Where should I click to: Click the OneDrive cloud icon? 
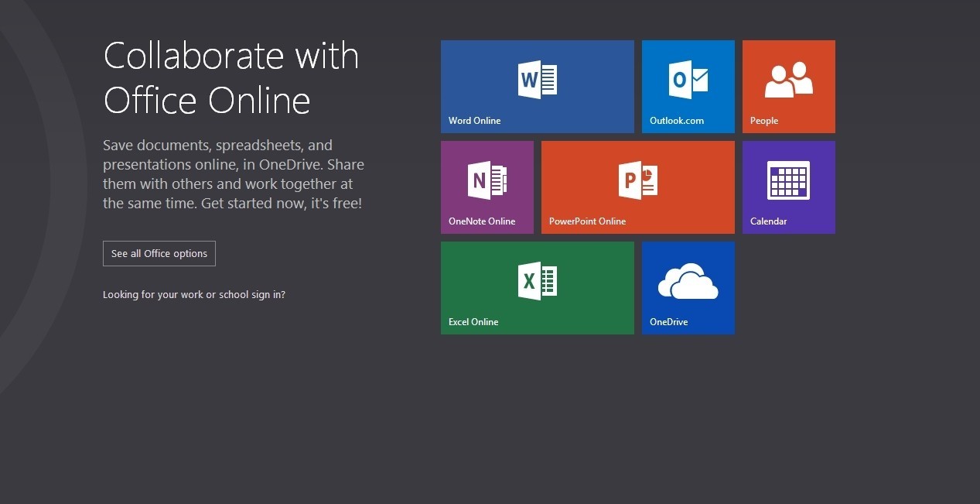[688, 283]
